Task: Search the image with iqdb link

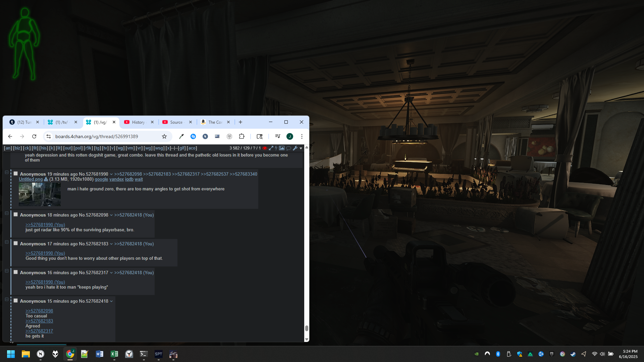Action: [129, 179]
